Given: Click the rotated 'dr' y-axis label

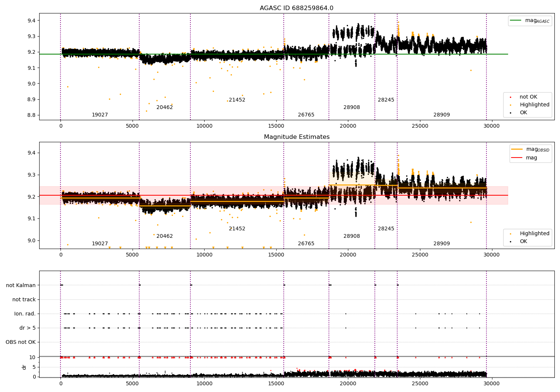Looking at the screenshot, I should 24,367.
